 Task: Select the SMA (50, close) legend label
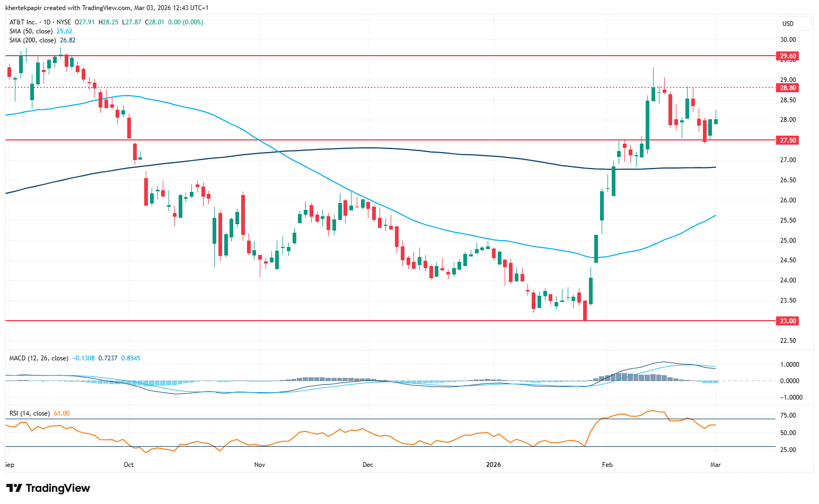tap(31, 31)
